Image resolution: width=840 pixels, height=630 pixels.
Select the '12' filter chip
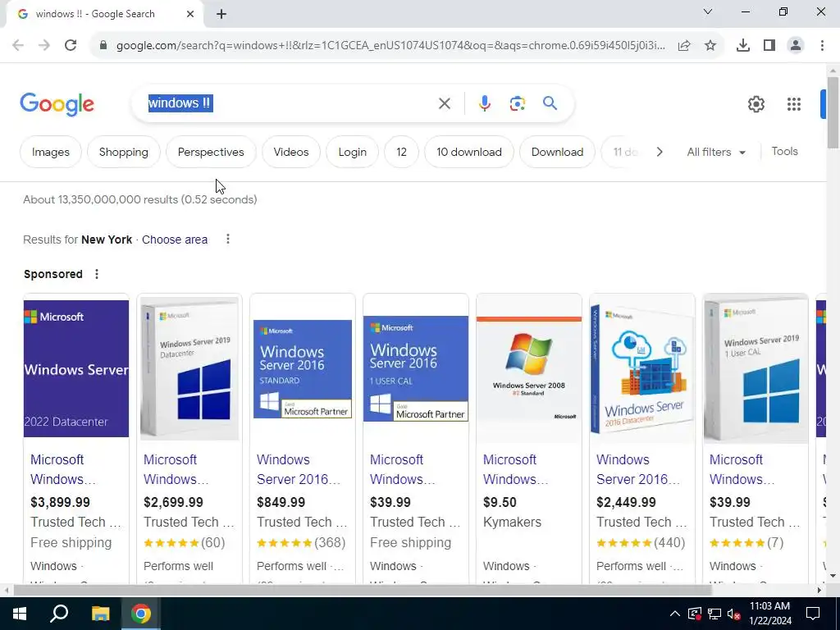point(401,152)
